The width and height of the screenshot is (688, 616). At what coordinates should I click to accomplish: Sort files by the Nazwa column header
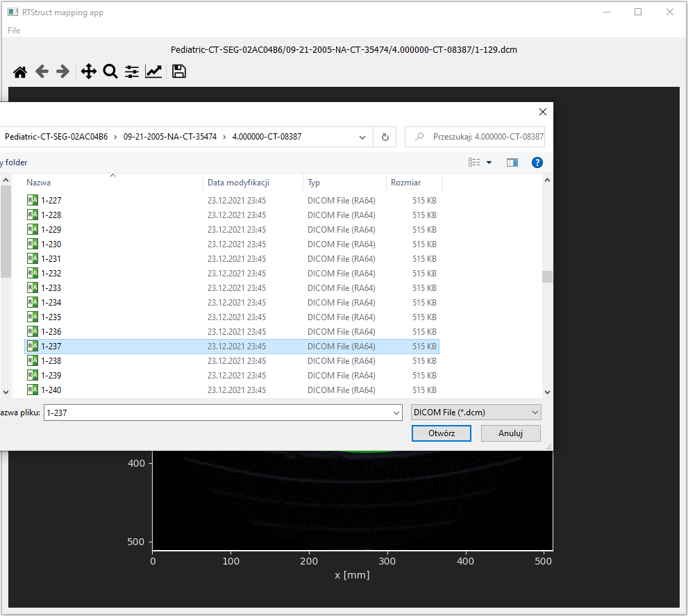tap(38, 182)
